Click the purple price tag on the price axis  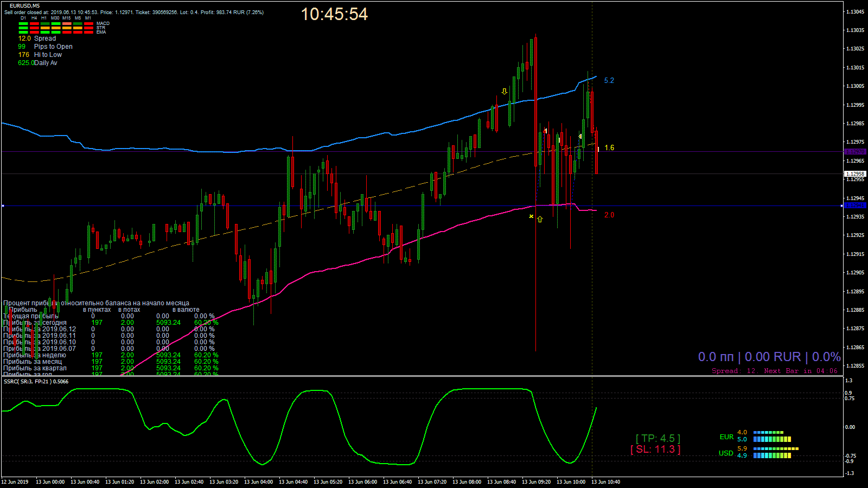[856, 152]
